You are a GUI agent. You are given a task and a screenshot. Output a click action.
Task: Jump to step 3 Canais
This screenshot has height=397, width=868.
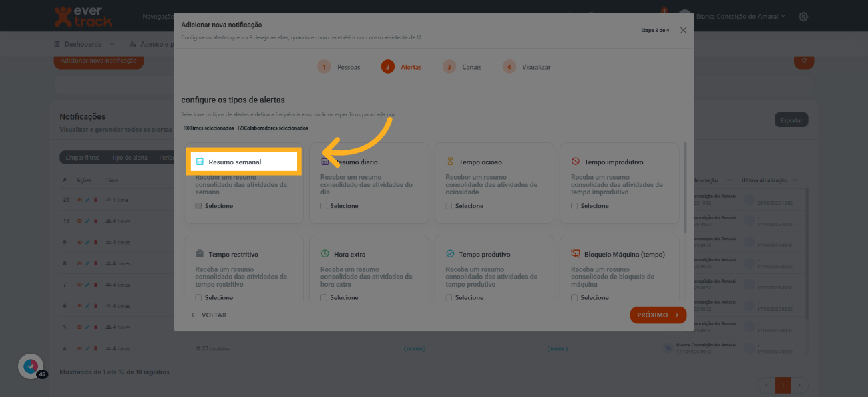(x=462, y=67)
